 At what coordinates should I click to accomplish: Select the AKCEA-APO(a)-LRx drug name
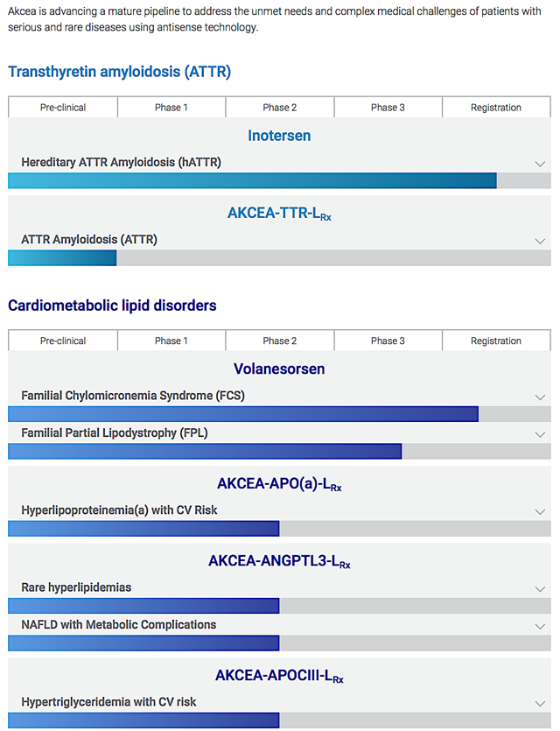[x=278, y=482]
